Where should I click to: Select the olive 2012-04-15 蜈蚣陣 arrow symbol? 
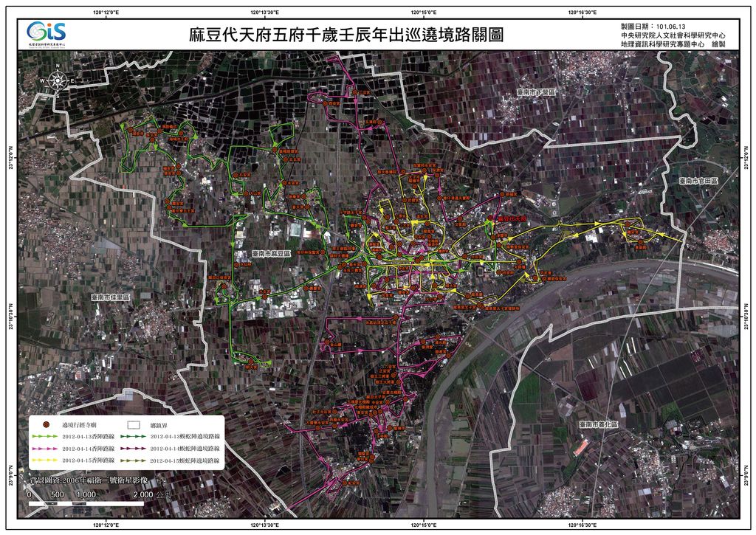coord(133,460)
